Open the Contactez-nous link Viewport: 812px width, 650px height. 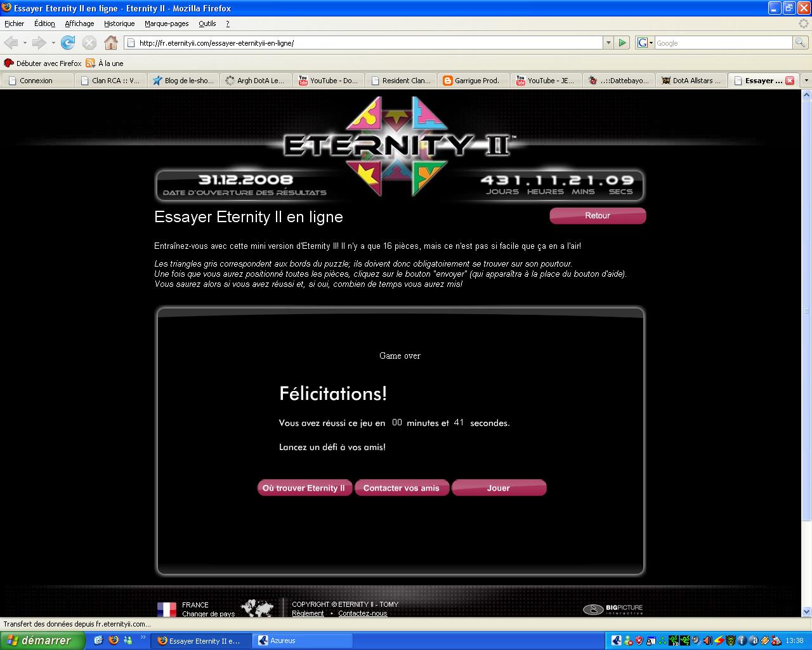pyautogui.click(x=362, y=613)
